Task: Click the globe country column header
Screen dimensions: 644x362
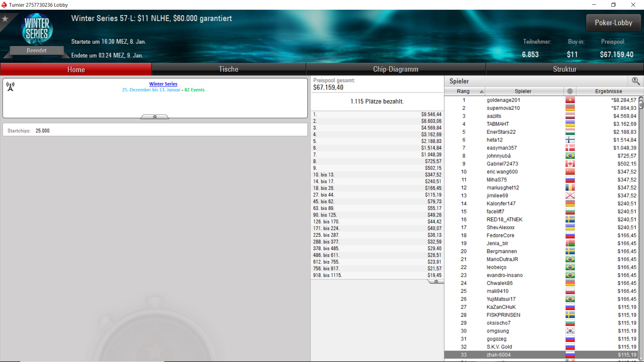Action: click(x=570, y=91)
